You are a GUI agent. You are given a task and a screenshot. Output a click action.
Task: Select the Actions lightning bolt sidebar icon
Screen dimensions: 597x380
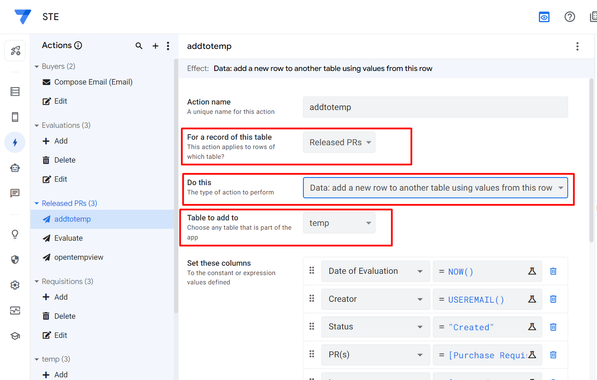pyautogui.click(x=15, y=142)
